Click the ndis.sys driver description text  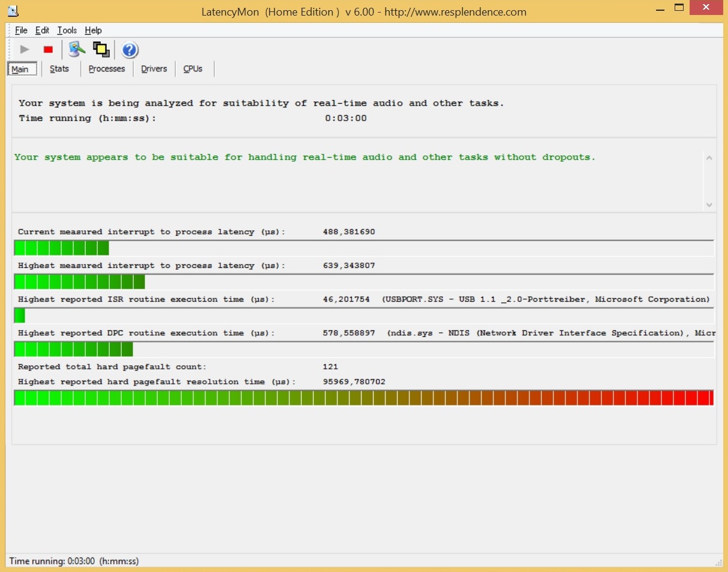click(551, 333)
